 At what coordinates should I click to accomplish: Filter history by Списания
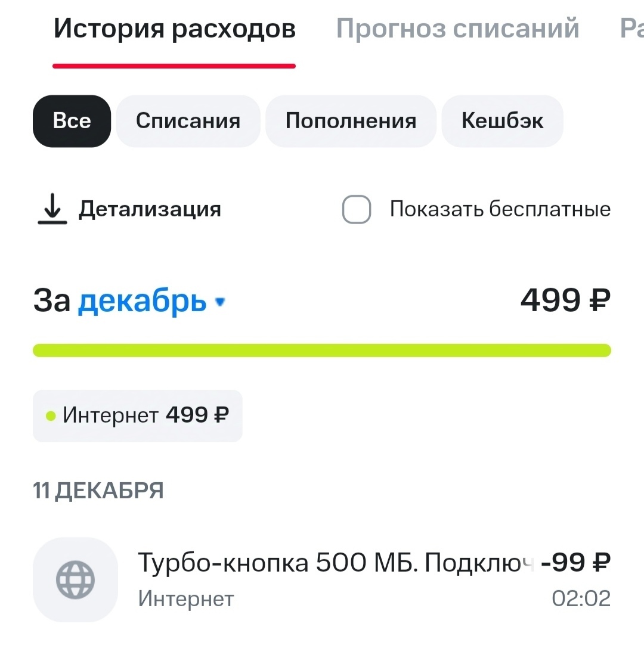pos(188,121)
